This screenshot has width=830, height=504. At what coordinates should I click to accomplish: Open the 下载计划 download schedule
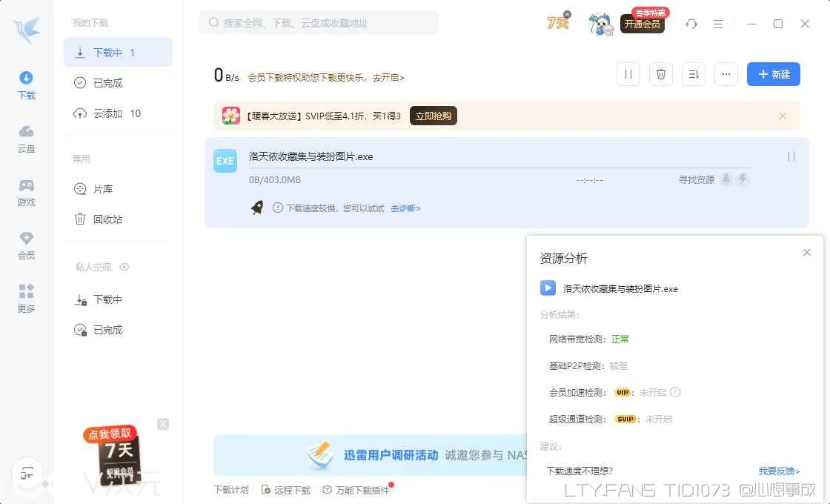(x=230, y=490)
